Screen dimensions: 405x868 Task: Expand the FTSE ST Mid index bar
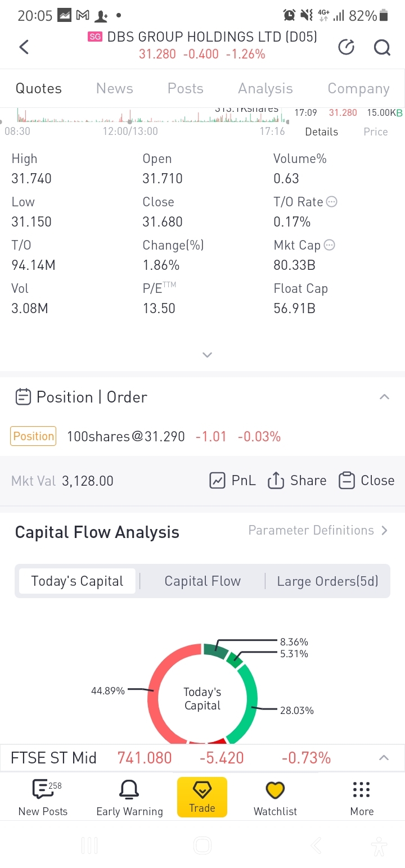384,758
